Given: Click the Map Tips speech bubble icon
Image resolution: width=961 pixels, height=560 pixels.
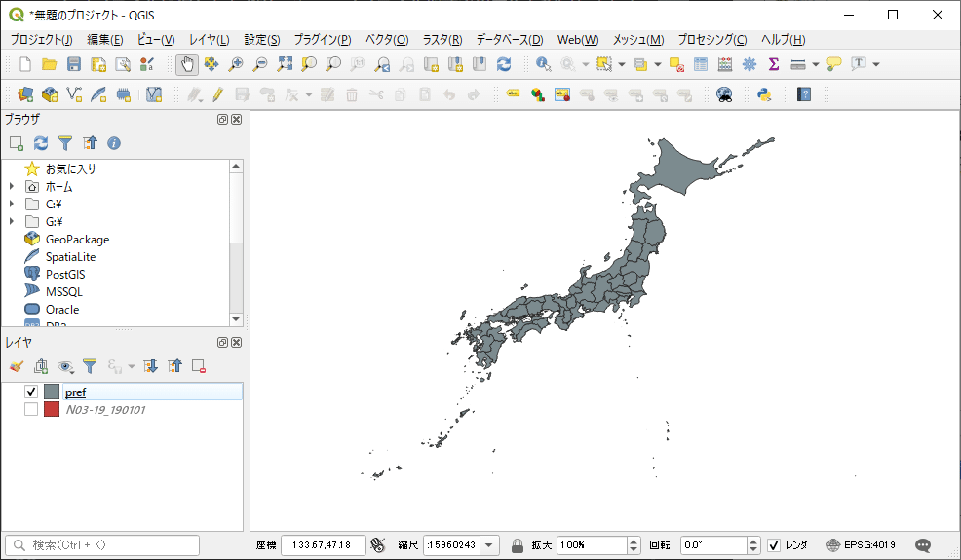Looking at the screenshot, I should point(834,64).
